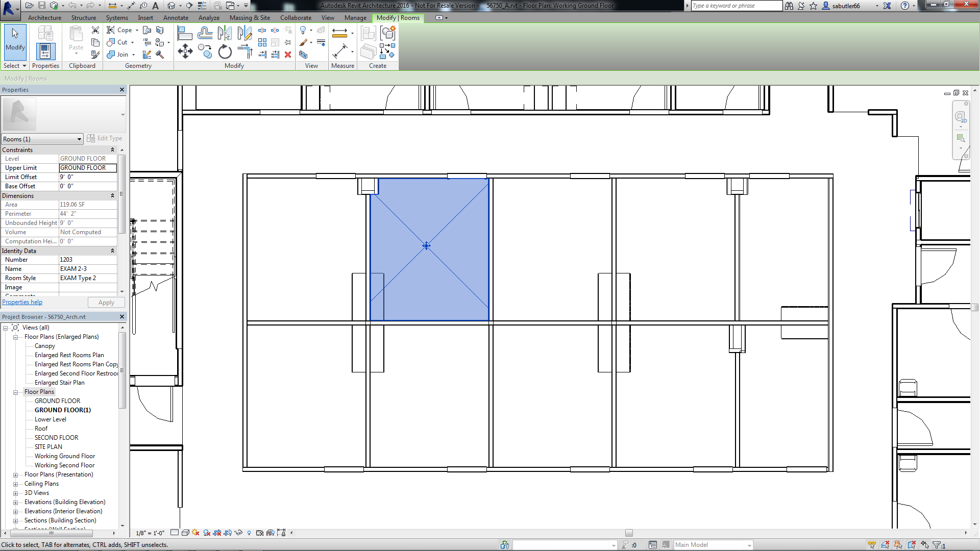
Task: Click the Cut to Clipboard scissors icon
Action: click(x=95, y=30)
